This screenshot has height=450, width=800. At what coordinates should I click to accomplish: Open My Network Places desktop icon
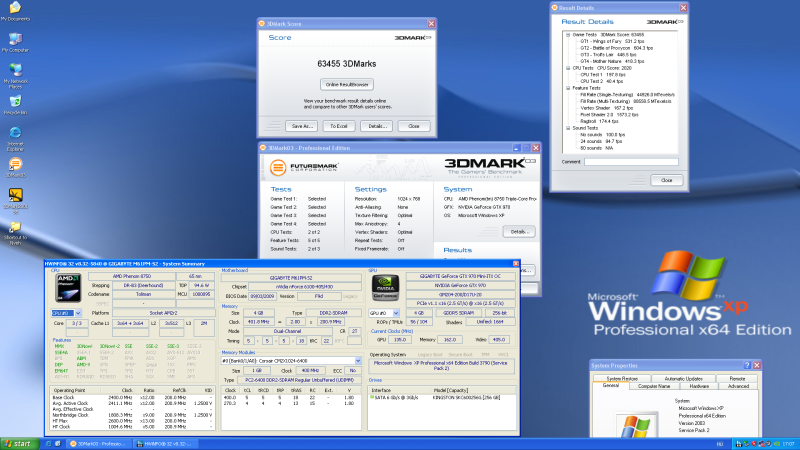[15, 76]
